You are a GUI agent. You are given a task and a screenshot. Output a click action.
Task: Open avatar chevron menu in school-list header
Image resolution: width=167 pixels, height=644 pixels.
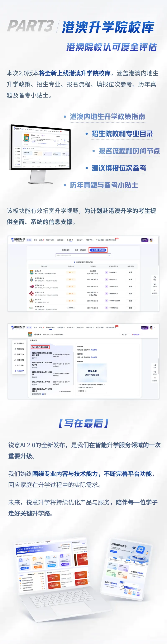pyautogui.click(x=155, y=240)
